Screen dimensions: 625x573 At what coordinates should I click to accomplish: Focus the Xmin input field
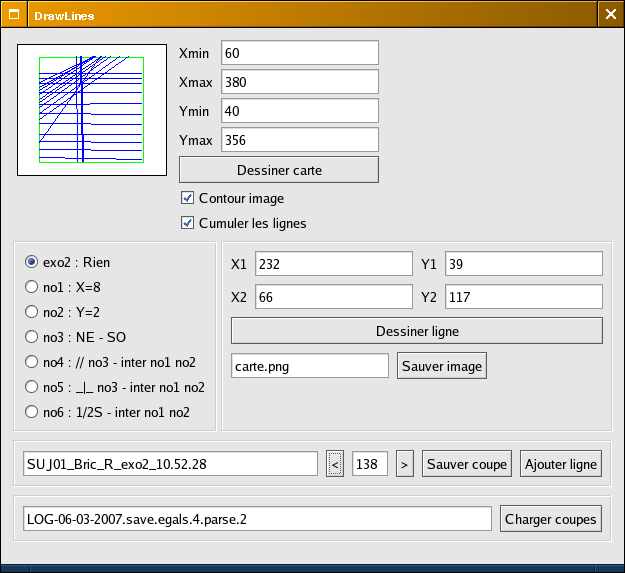(x=299, y=53)
